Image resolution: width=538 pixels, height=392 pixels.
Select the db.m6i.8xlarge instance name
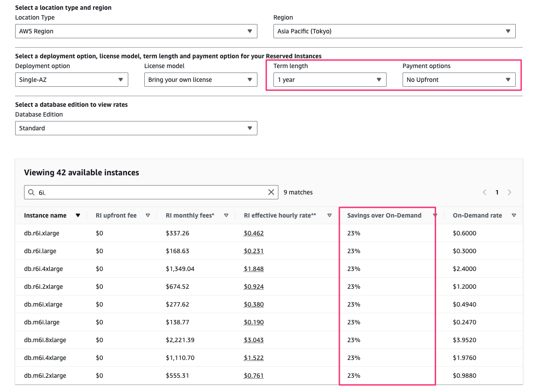(x=45, y=340)
